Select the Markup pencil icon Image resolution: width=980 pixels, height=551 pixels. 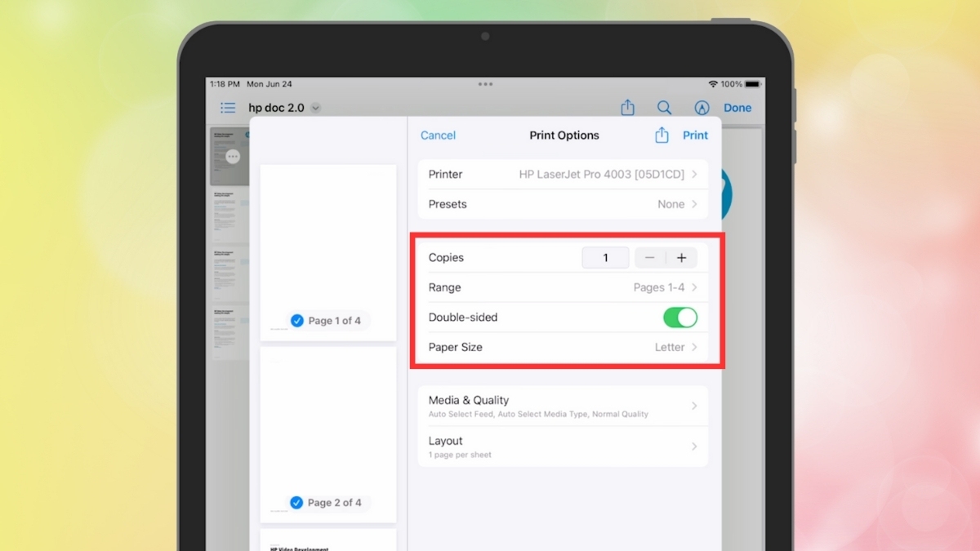pyautogui.click(x=701, y=107)
